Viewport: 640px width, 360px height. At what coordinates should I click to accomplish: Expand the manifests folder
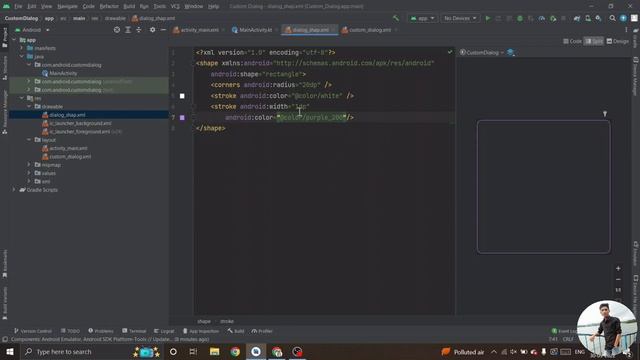click(x=22, y=48)
